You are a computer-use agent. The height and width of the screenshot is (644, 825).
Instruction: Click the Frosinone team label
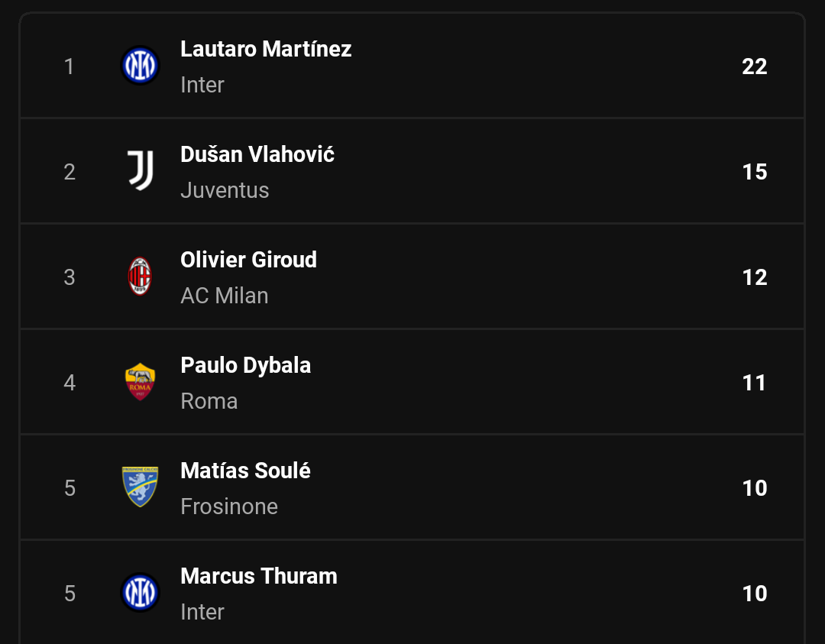tap(229, 506)
